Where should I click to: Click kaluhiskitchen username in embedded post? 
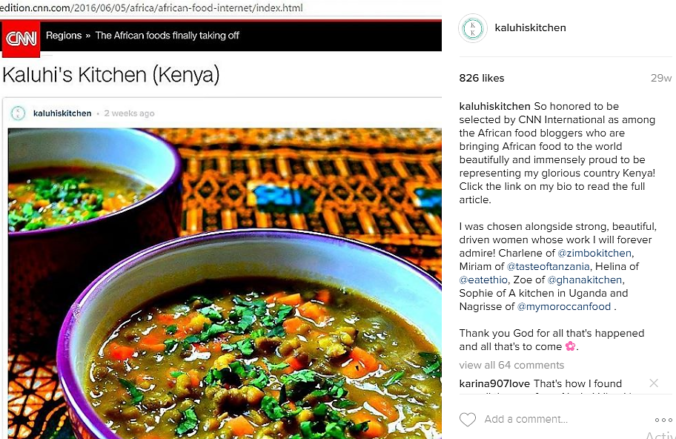tap(62, 113)
